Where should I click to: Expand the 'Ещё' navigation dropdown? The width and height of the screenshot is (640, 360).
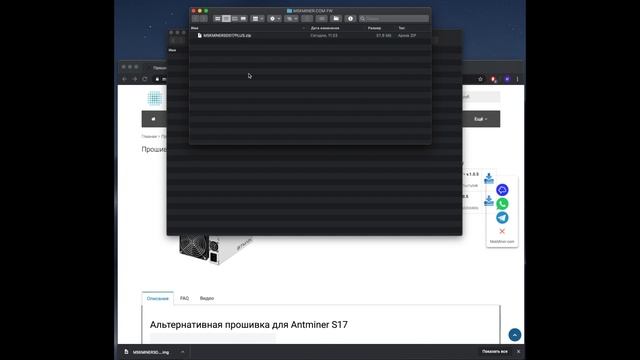(480, 119)
